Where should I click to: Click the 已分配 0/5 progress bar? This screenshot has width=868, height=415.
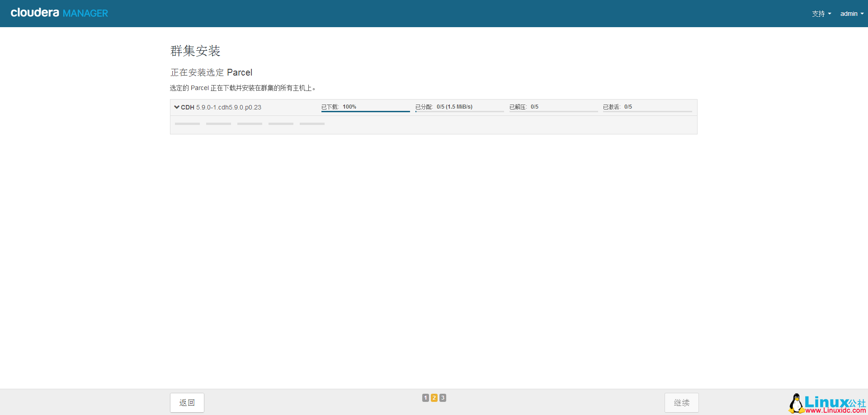click(459, 111)
